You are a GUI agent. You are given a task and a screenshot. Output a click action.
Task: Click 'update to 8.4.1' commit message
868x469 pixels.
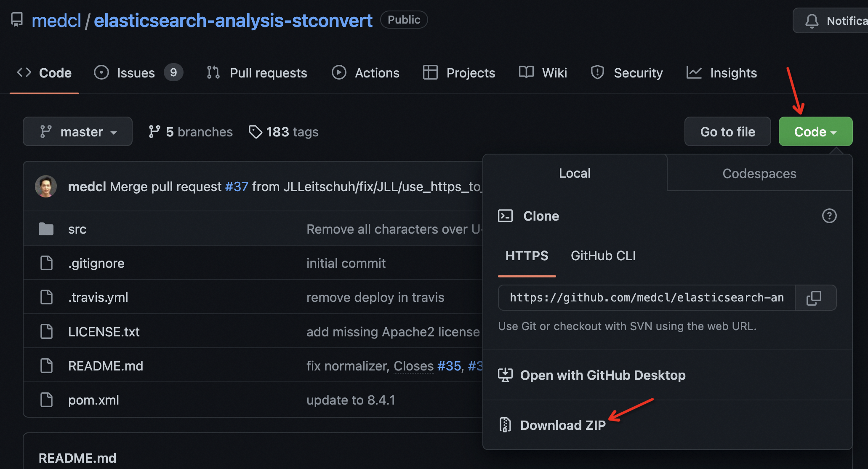click(351, 400)
